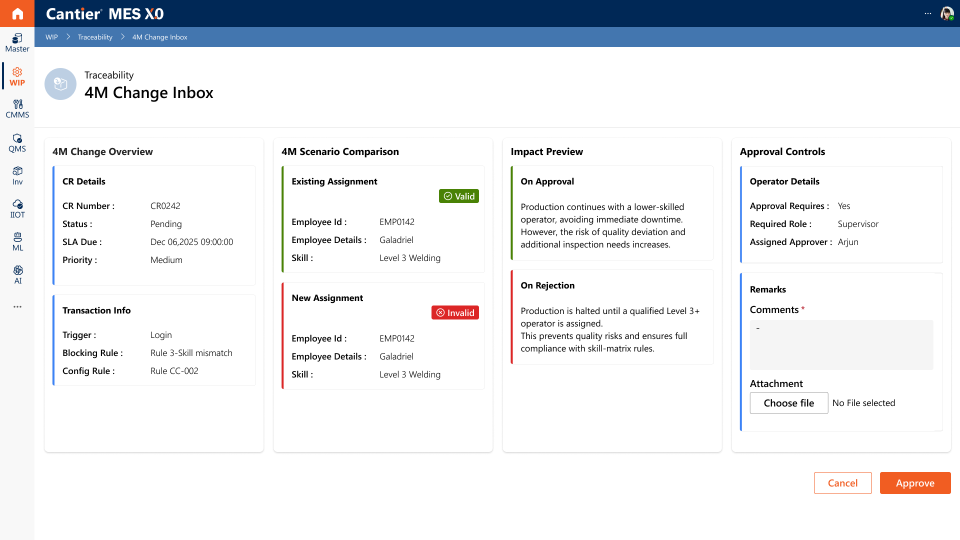
Task: Click the 4M Change Inbox breadcrumb
Action: 160,37
